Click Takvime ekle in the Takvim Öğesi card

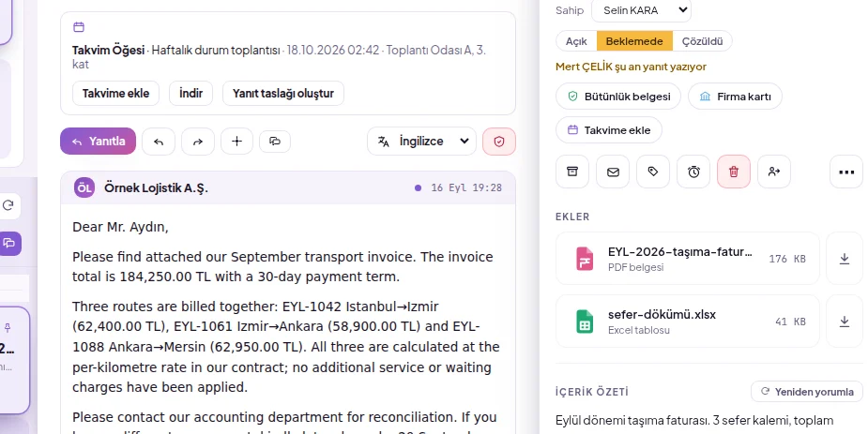115,94
